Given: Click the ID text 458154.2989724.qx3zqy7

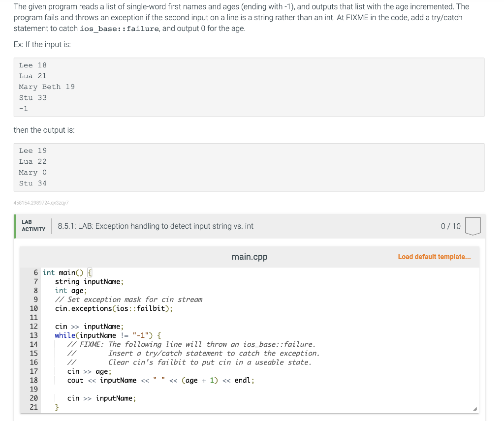Looking at the screenshot, I should pos(41,203).
